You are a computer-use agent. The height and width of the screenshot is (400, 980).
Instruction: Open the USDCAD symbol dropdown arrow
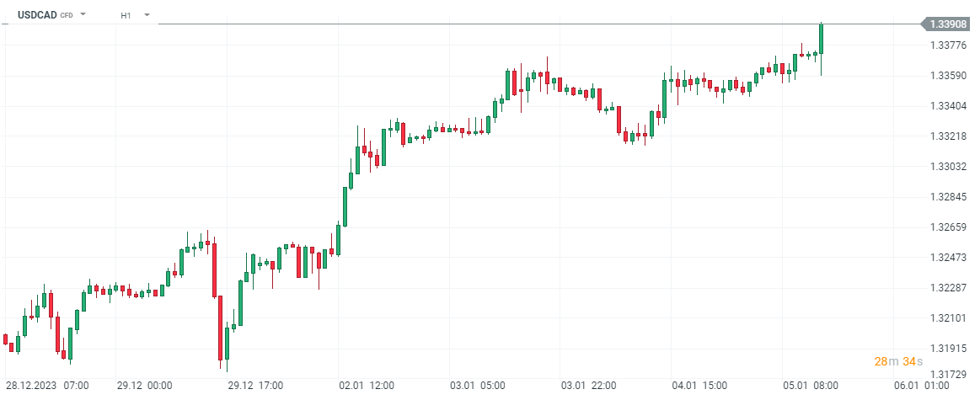pyautogui.click(x=83, y=15)
